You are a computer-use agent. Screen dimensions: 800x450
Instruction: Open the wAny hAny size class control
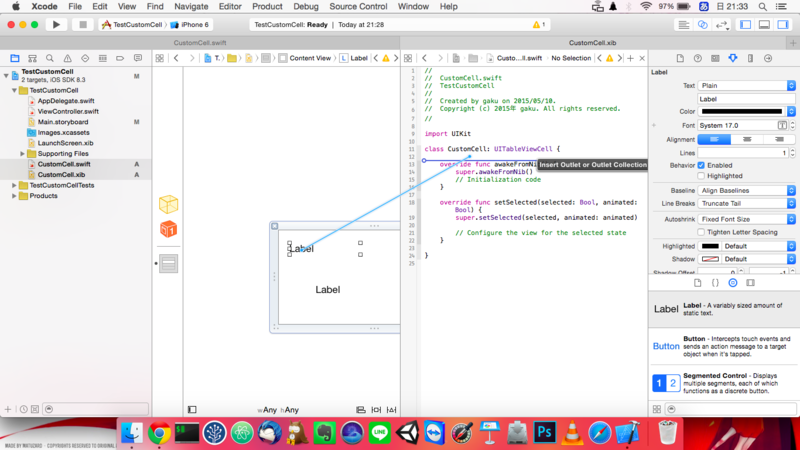(x=278, y=410)
